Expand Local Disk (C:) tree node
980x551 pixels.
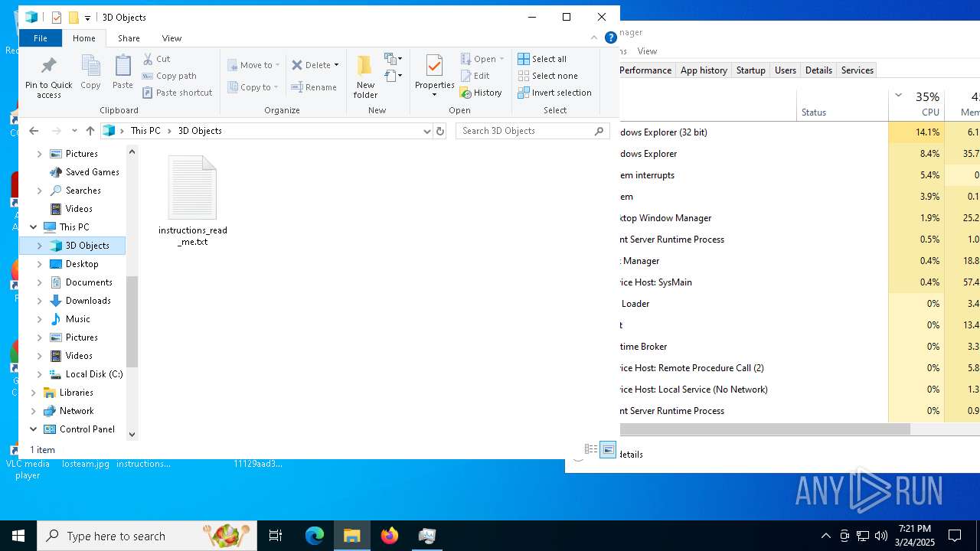[40, 374]
